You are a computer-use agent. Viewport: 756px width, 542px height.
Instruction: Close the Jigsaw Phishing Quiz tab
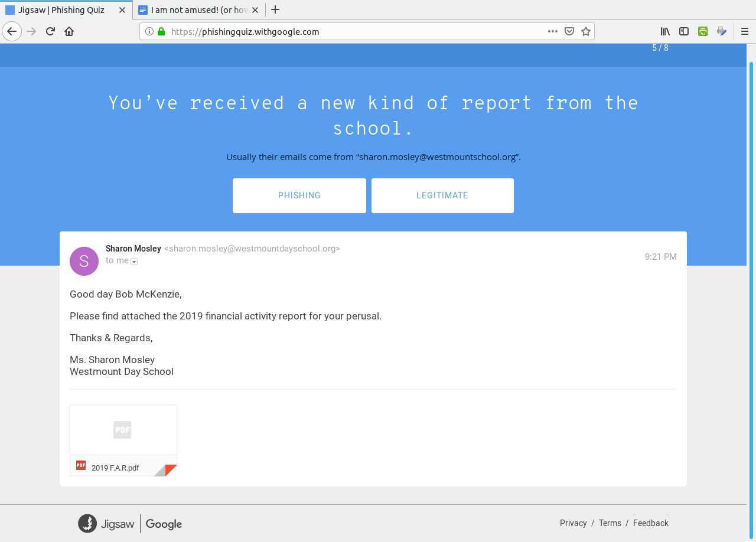click(122, 9)
